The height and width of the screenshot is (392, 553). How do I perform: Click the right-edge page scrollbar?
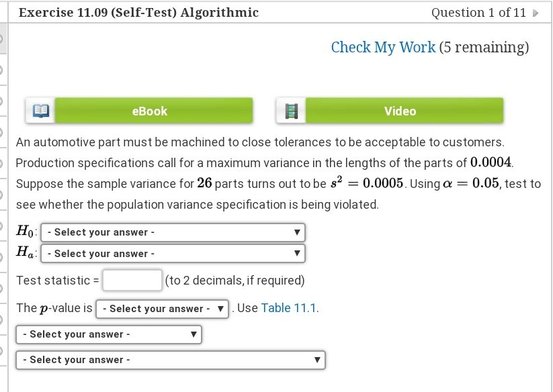[x=550, y=196]
